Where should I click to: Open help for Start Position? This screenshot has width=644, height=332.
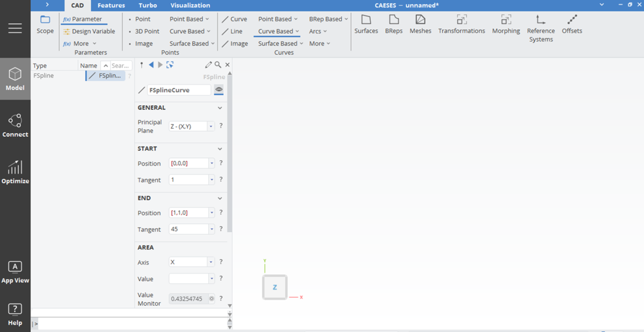tap(221, 163)
